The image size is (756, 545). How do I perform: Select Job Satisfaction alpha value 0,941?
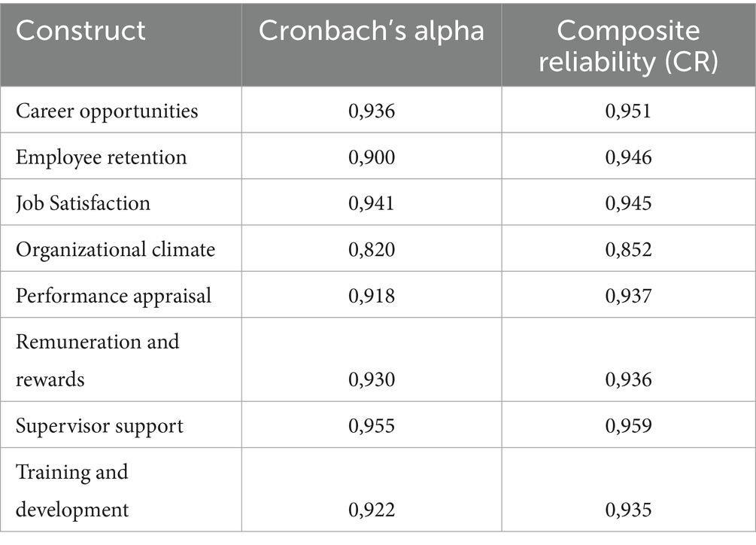[x=372, y=203]
